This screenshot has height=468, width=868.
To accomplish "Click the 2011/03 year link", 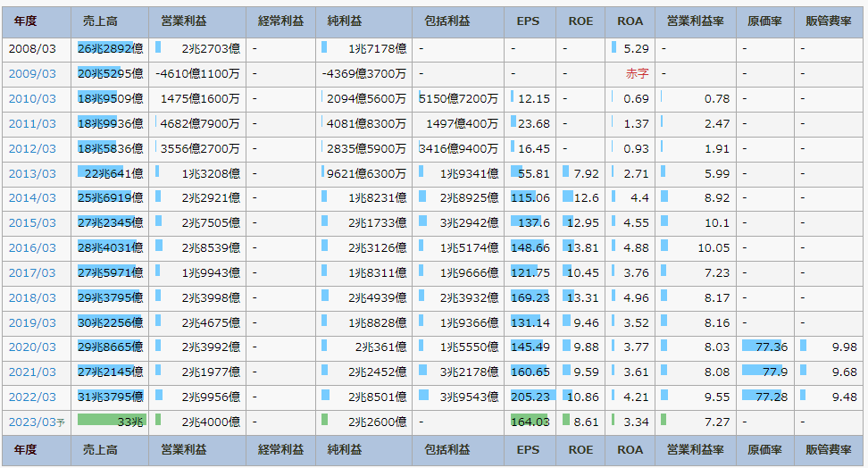I will (32, 123).
